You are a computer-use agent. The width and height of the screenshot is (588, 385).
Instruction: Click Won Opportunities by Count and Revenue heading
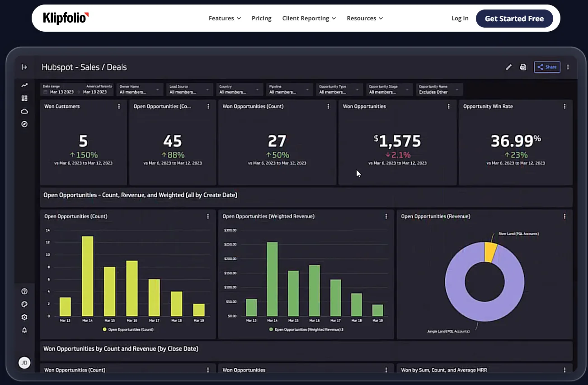(121, 349)
